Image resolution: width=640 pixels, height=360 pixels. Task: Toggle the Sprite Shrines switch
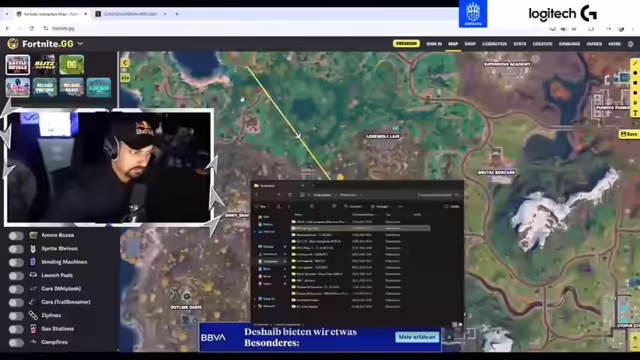(x=16, y=249)
